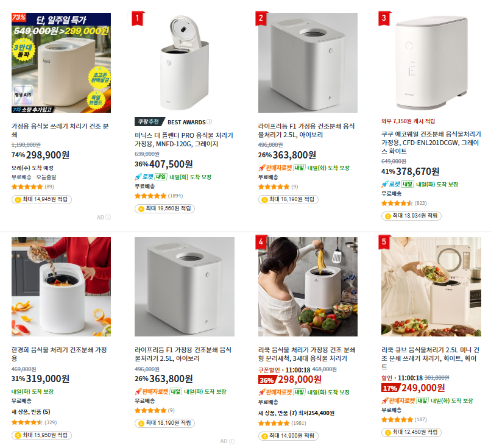The image size is (491, 448).
Task: Open the 쿠쿠 에코웨일 product image
Action: coord(431,63)
